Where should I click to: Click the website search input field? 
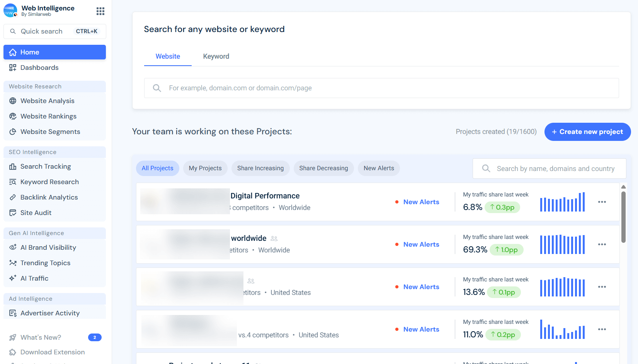(x=381, y=88)
